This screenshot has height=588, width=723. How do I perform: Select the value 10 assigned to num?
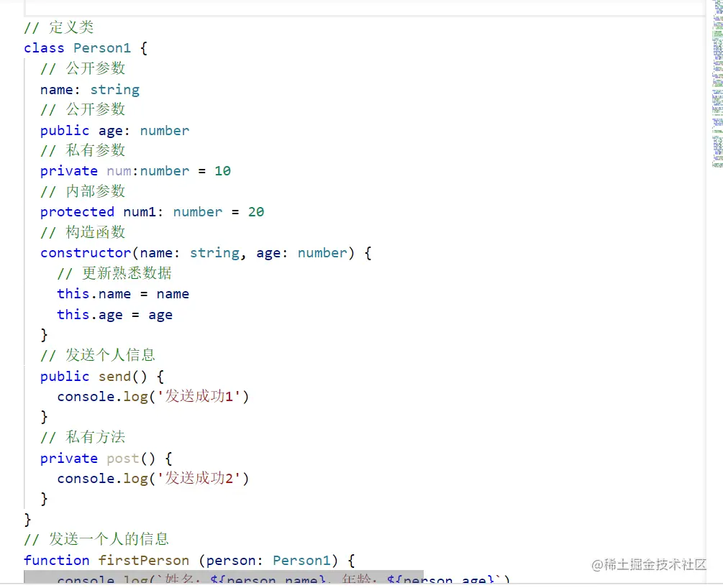click(222, 170)
